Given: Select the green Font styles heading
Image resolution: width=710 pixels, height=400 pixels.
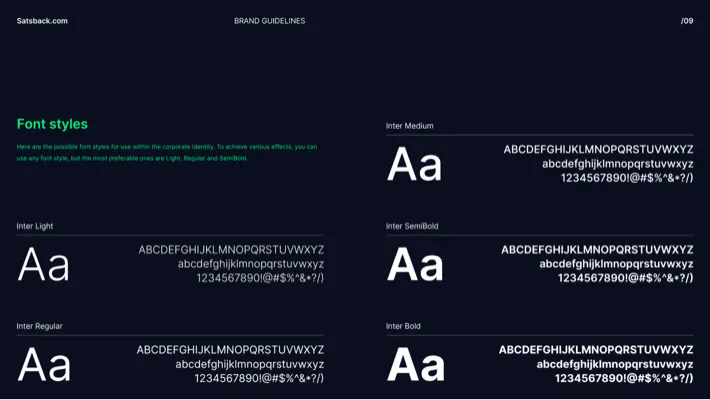Looking at the screenshot, I should (52, 124).
